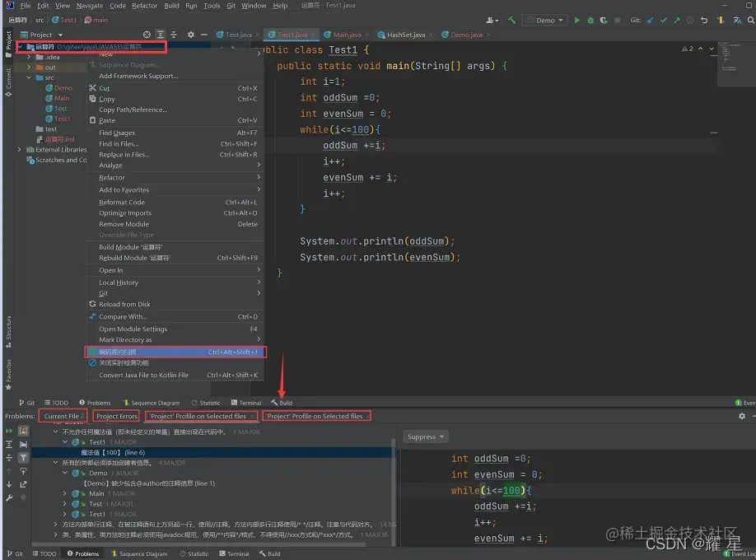The image size is (756, 560).
Task: Open the Project Errors tab
Action: pos(117,416)
